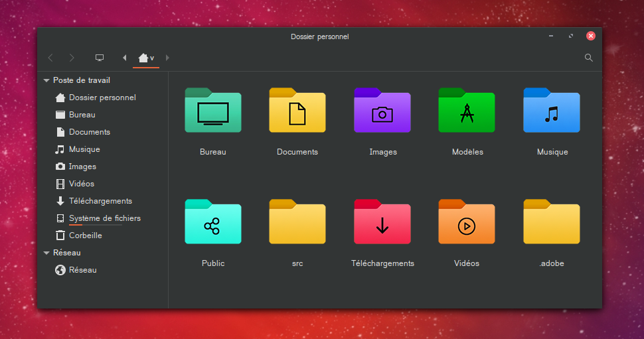This screenshot has height=339, width=644.
Task: Select the red Téléchargements folder icon
Action: click(382, 222)
